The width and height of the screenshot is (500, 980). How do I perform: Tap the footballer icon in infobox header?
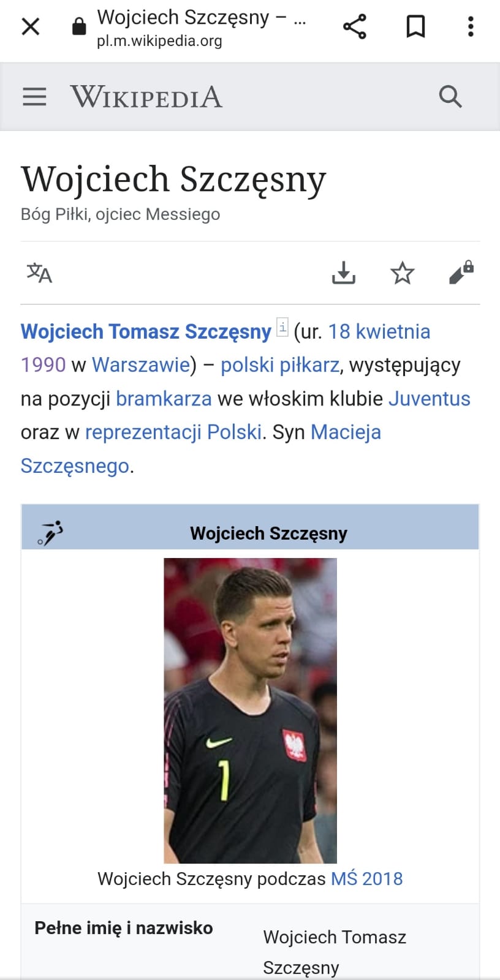(50, 532)
